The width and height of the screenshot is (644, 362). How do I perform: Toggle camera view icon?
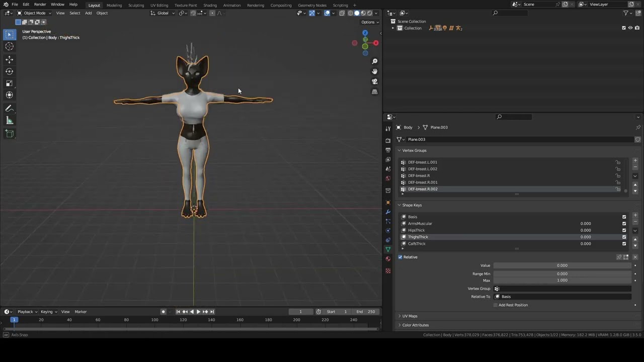point(374,81)
